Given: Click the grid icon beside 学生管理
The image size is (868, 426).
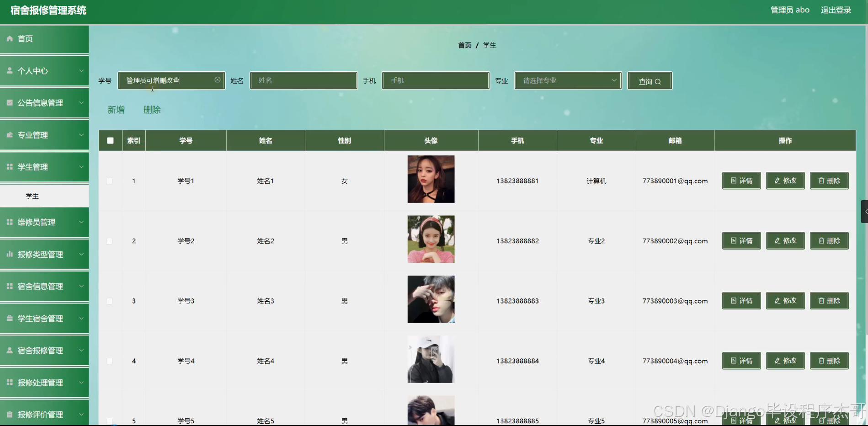Looking at the screenshot, I should [x=10, y=167].
